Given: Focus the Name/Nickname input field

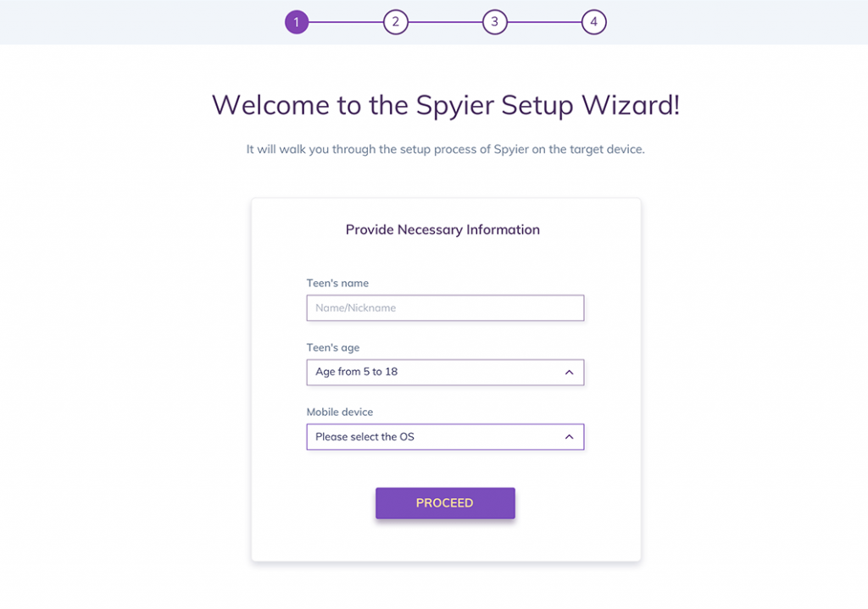Looking at the screenshot, I should pyautogui.click(x=445, y=308).
